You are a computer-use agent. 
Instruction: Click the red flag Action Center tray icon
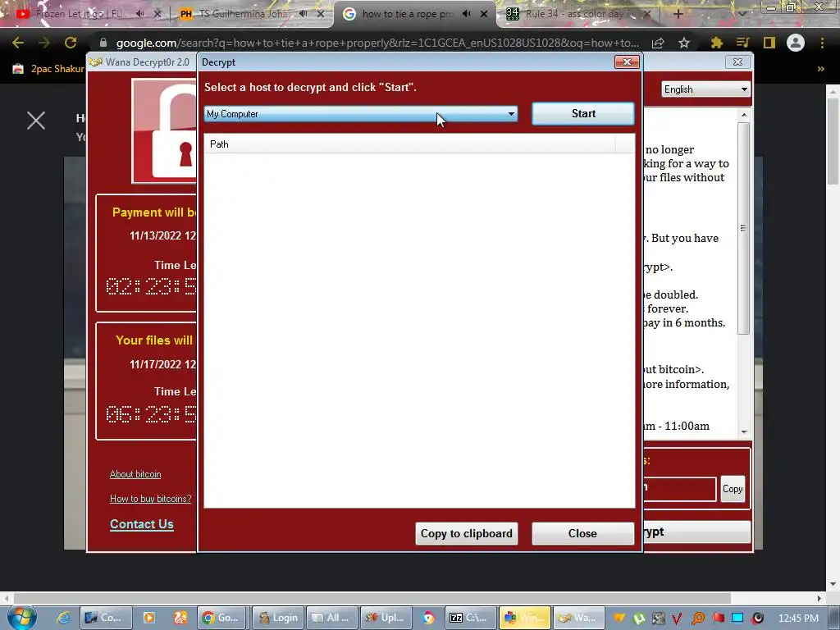pyautogui.click(x=718, y=619)
